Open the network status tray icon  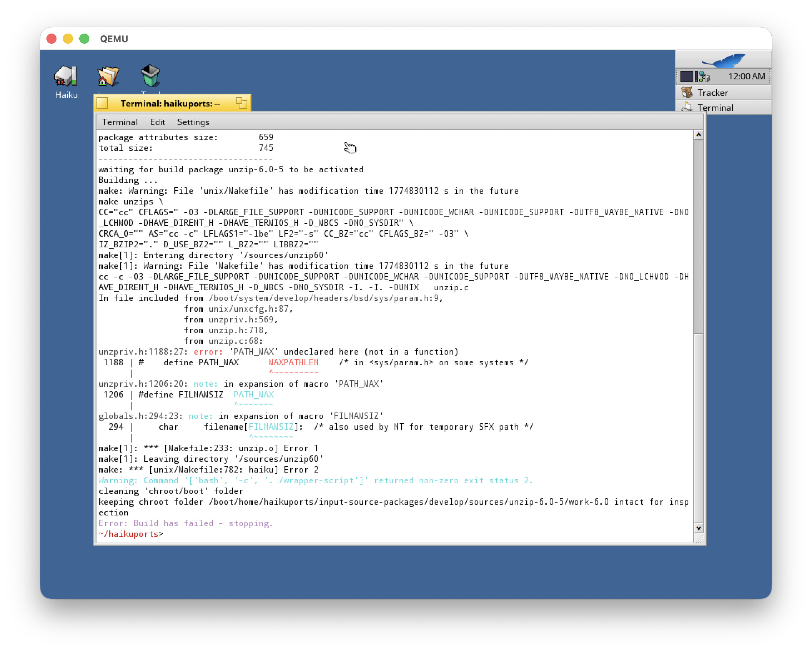[x=704, y=77]
